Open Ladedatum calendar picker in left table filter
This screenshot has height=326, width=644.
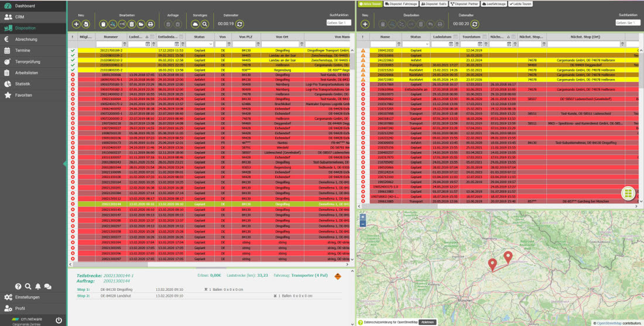click(x=148, y=44)
